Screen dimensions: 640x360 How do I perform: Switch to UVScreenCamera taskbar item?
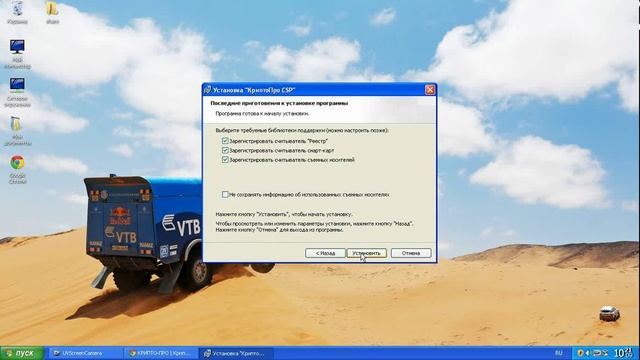pyautogui.click(x=84, y=353)
